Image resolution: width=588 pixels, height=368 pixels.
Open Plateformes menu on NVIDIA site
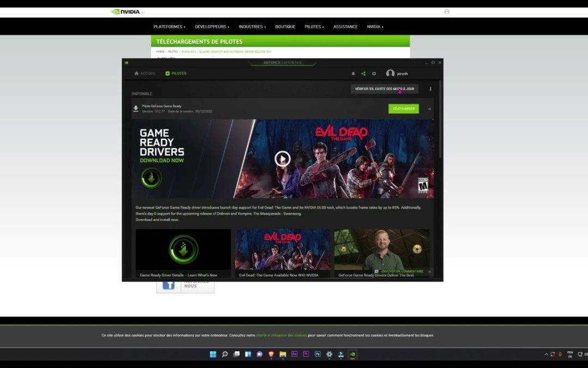tap(169, 27)
